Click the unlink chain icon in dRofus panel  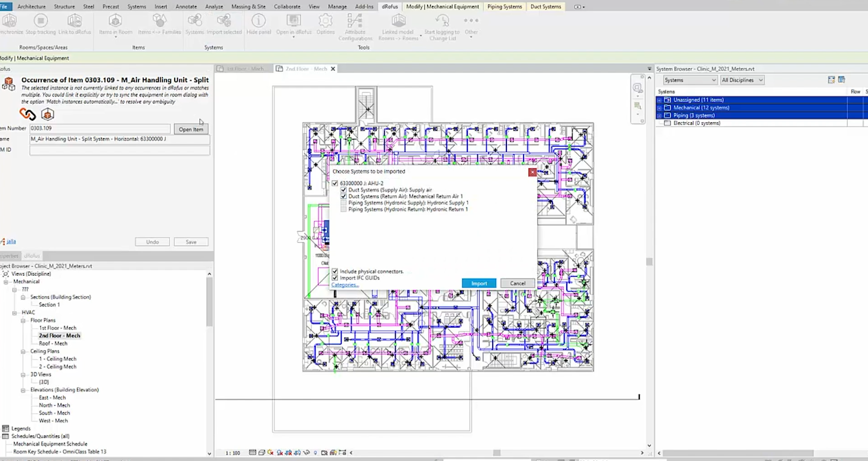[28, 114]
